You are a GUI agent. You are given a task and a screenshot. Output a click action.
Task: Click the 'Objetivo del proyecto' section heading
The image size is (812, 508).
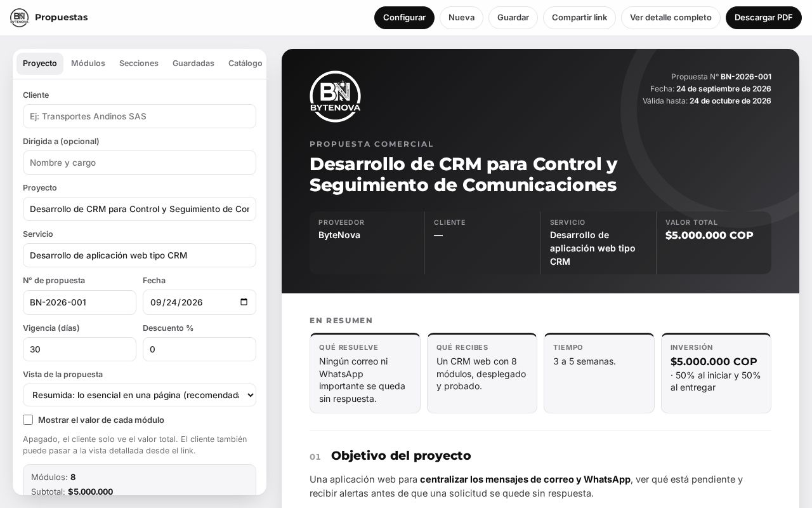click(x=401, y=456)
